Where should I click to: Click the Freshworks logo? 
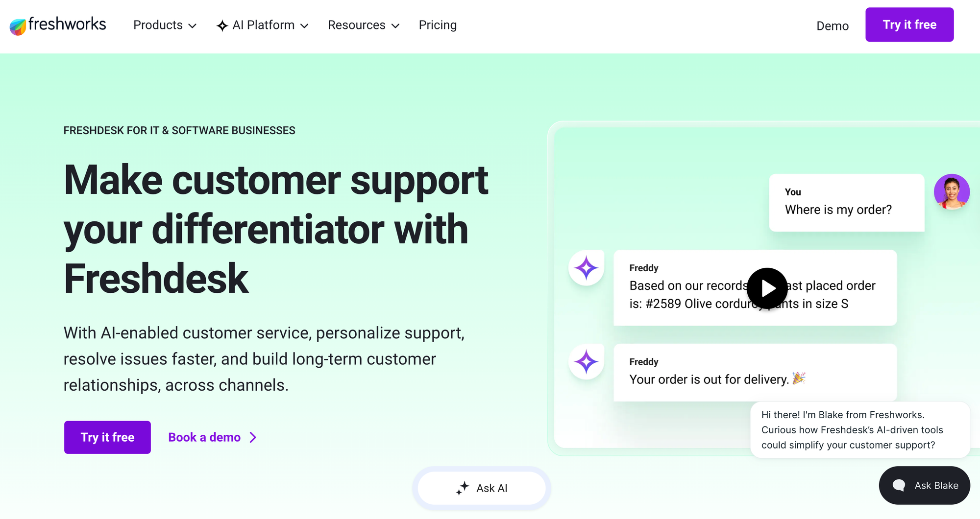pos(58,25)
